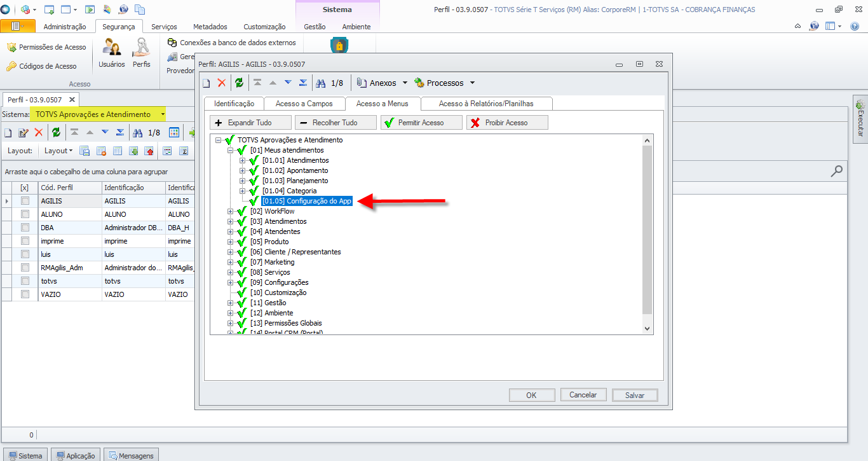Expand the [09] Configurações tree node

231,282
